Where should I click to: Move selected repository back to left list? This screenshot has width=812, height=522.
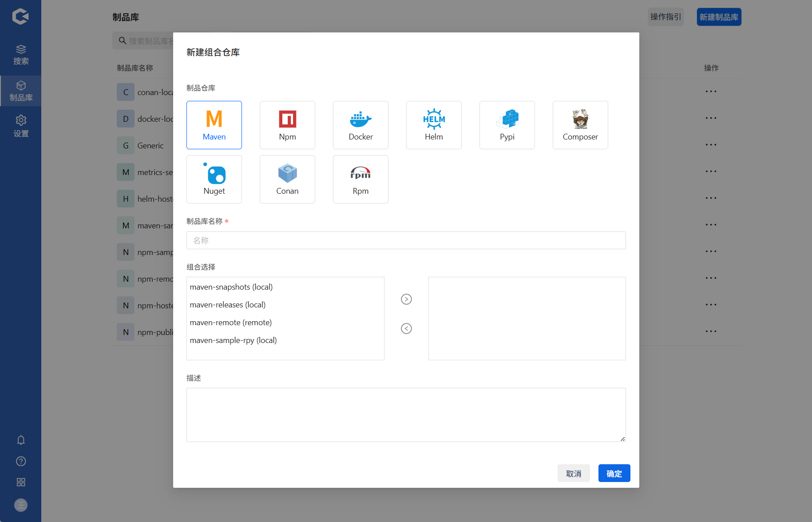[x=406, y=328]
